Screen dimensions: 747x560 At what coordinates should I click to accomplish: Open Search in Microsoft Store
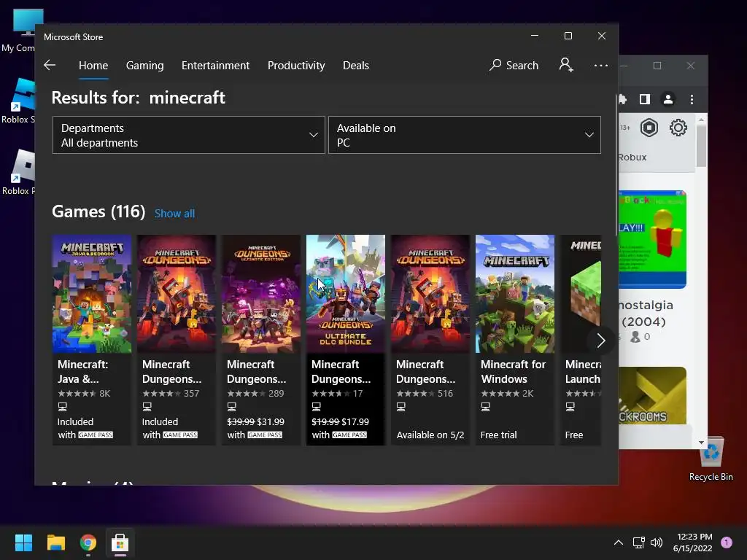pos(514,65)
